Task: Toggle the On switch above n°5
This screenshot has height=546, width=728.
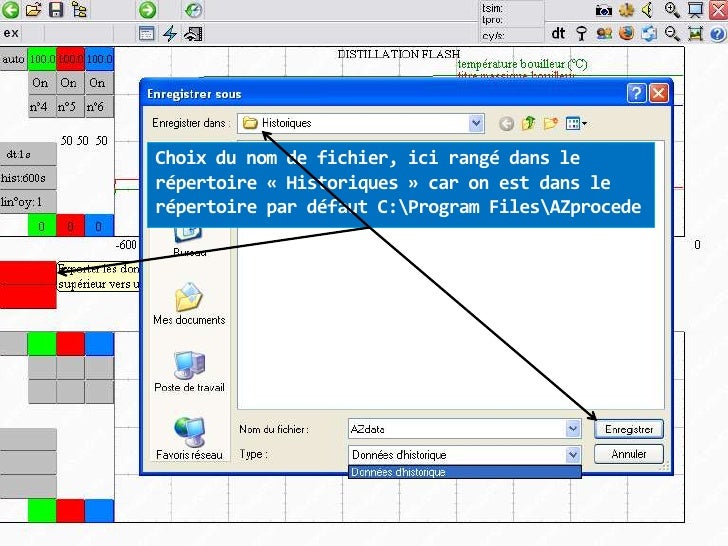Action: (x=70, y=83)
